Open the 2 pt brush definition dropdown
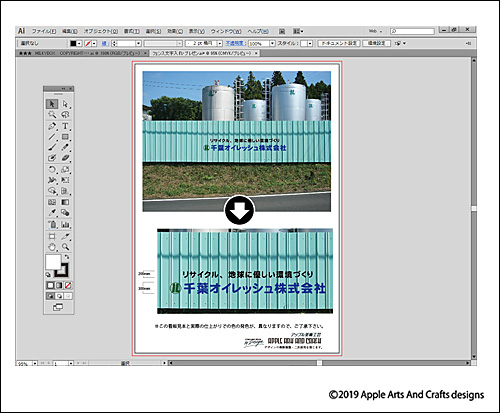Viewport: 500px width, 413px height. pyautogui.click(x=220, y=43)
